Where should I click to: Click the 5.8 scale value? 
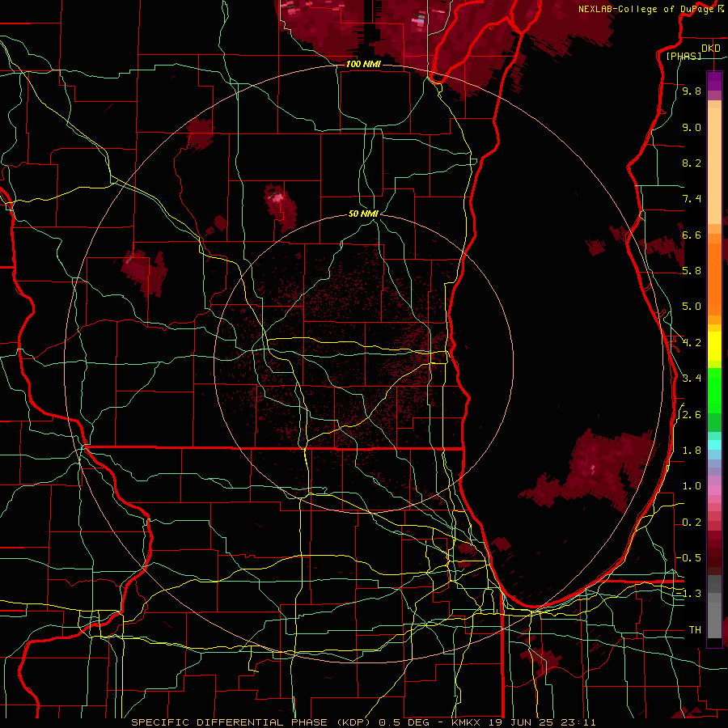click(692, 271)
